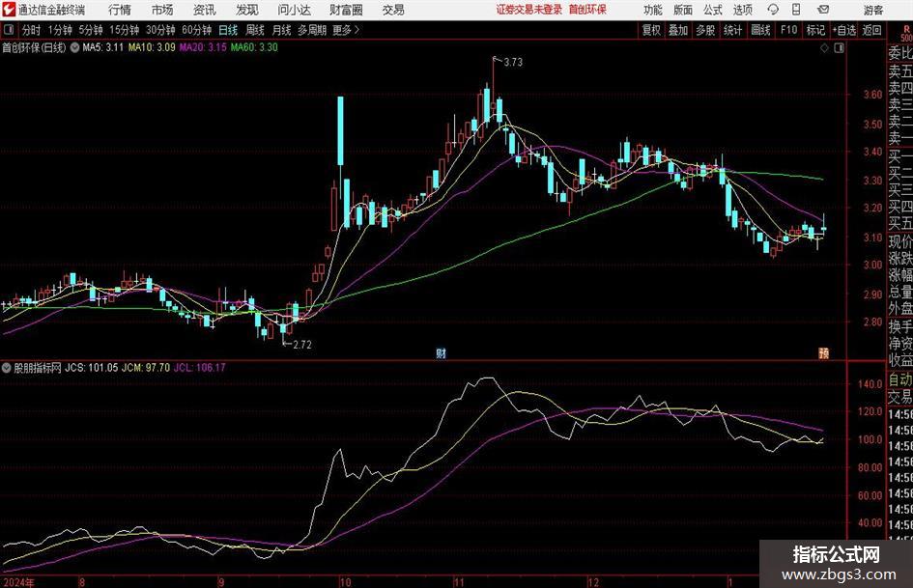Click the 首创环保 stock name in title bar

point(587,10)
